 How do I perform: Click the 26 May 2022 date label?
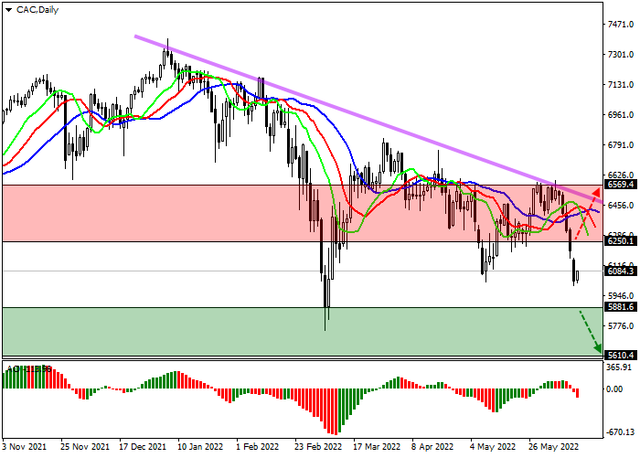click(x=553, y=447)
